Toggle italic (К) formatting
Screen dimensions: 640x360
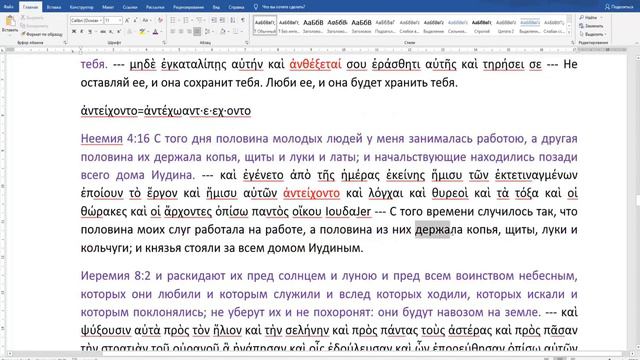point(82,31)
